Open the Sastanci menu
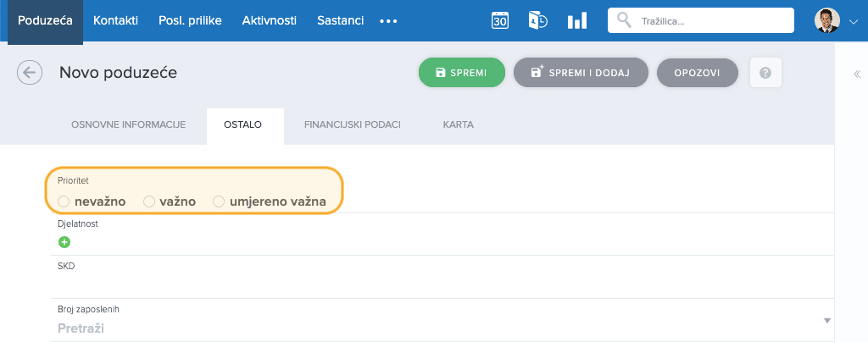This screenshot has height=342, width=868. click(341, 21)
